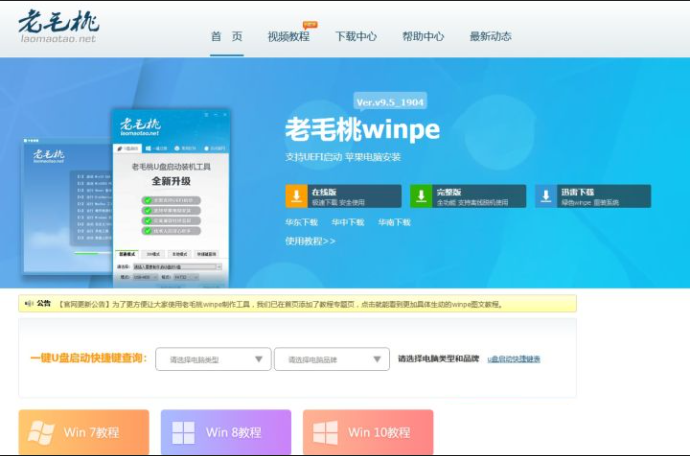Open the 请选择电脑类型 dropdown
Screen dimensions: 690x456
213,359
